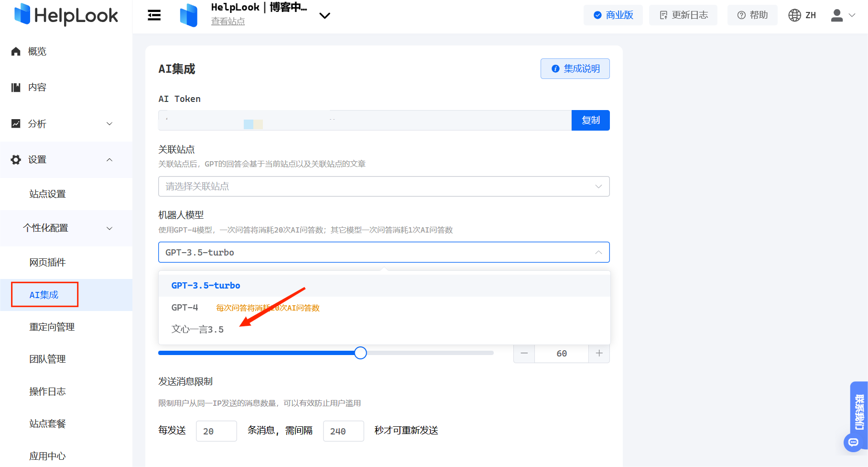868x467 pixels.
Task: Increase the value with the plus button
Action: click(x=599, y=354)
